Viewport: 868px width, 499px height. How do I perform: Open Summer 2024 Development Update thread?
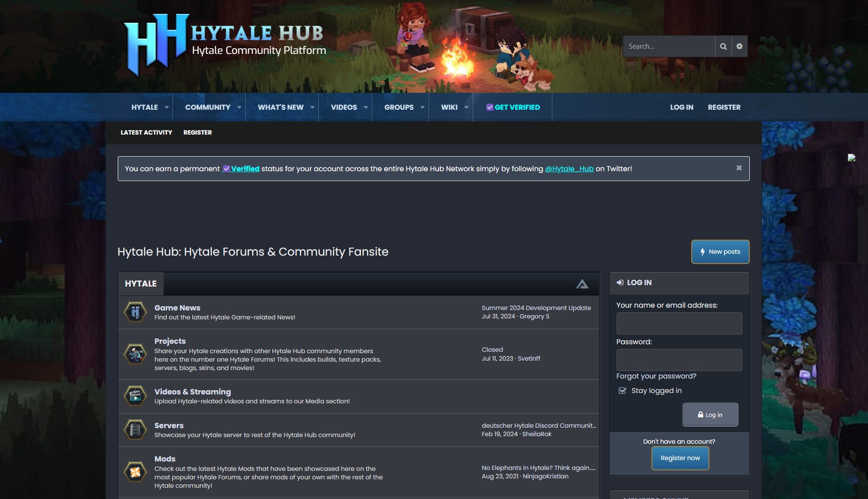[x=536, y=308]
